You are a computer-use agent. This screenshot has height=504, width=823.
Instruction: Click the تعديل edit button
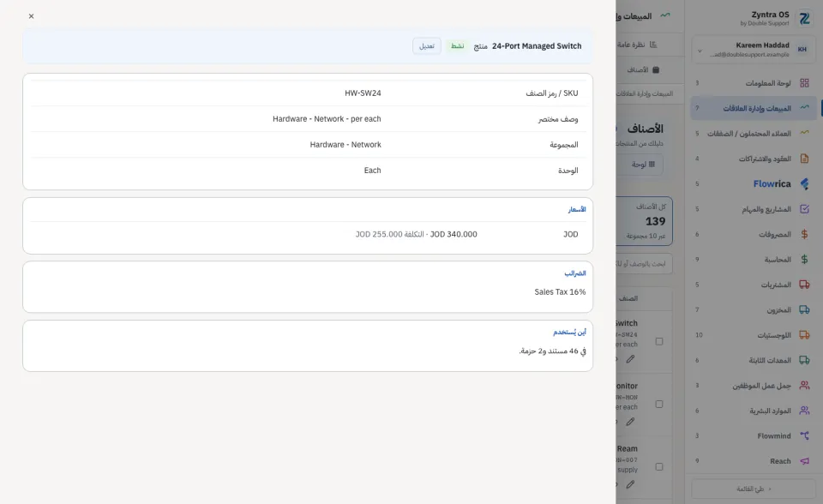(427, 46)
